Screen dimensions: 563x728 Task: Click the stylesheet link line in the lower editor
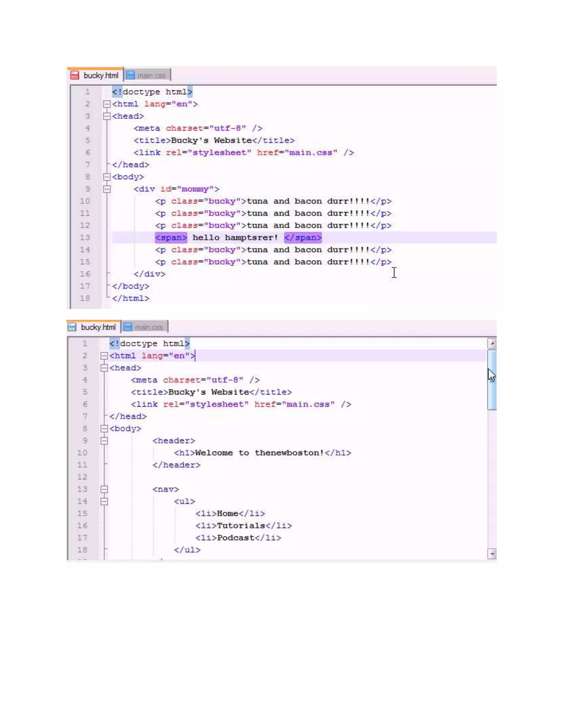click(x=241, y=404)
